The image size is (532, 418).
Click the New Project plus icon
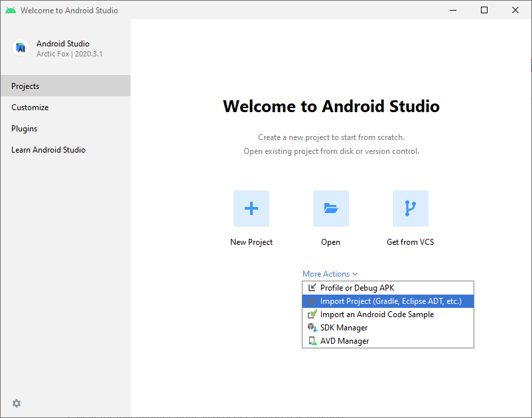click(251, 208)
